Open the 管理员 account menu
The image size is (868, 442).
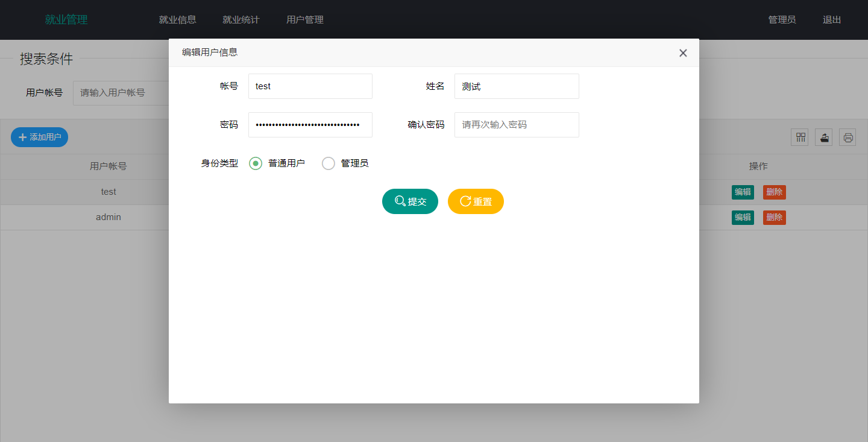point(782,20)
